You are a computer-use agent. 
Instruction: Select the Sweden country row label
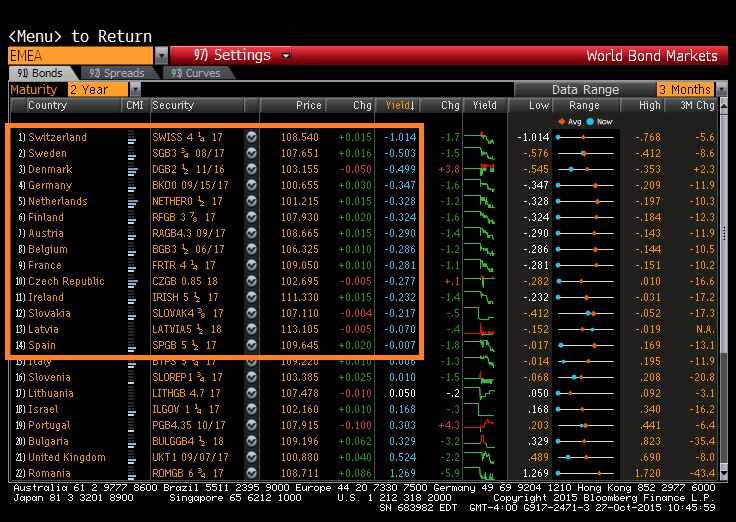[47, 153]
